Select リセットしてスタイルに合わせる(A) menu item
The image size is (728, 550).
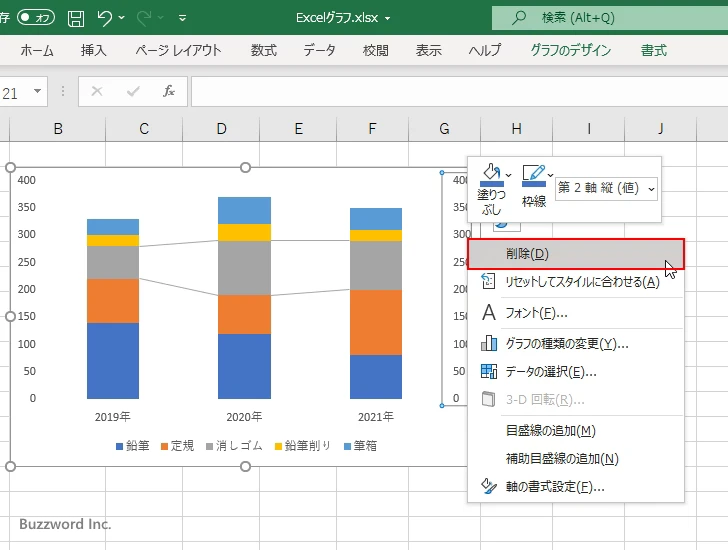pos(576,282)
